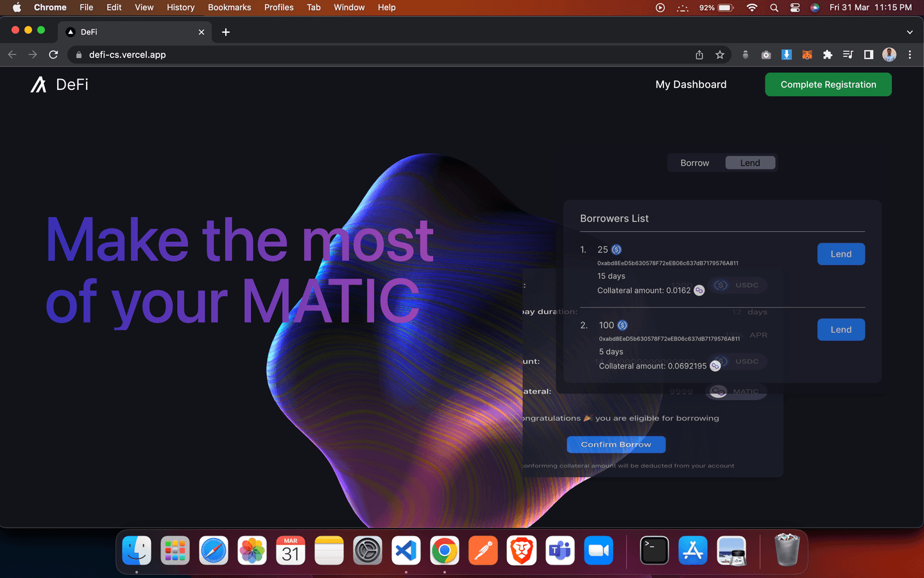Toggle the Chrome side panel icon
The width and height of the screenshot is (924, 578).
869,55
